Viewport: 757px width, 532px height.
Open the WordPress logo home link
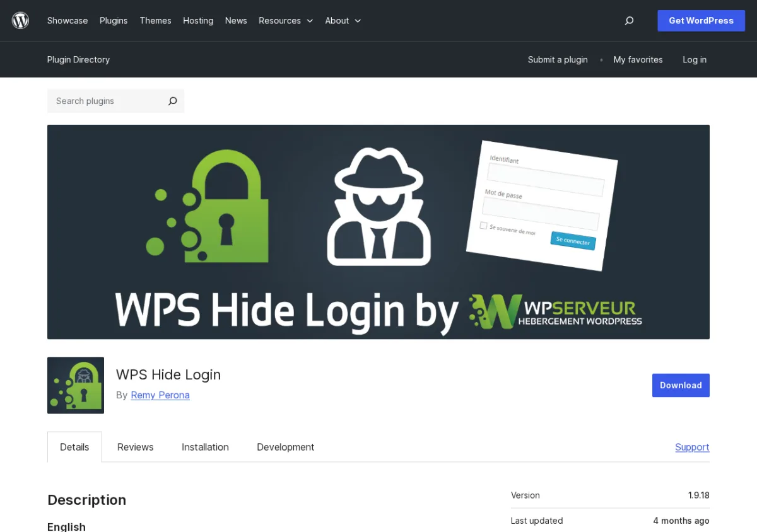pos(21,21)
